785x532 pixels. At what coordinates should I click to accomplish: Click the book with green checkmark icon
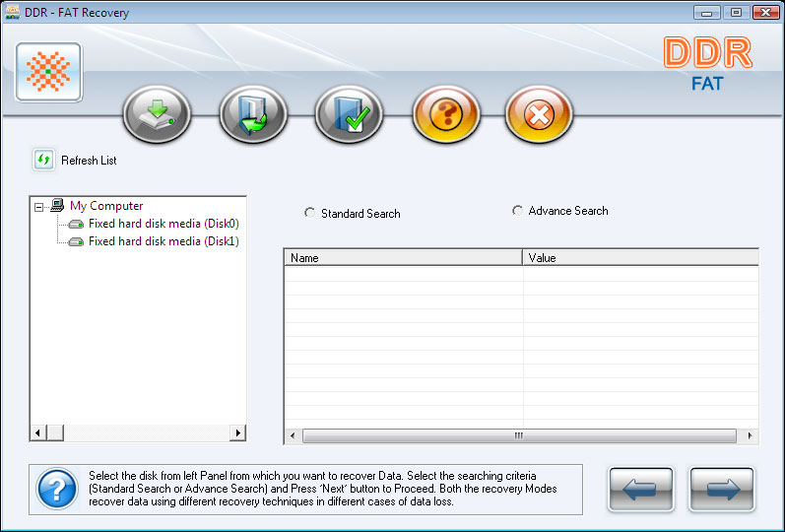coord(349,114)
